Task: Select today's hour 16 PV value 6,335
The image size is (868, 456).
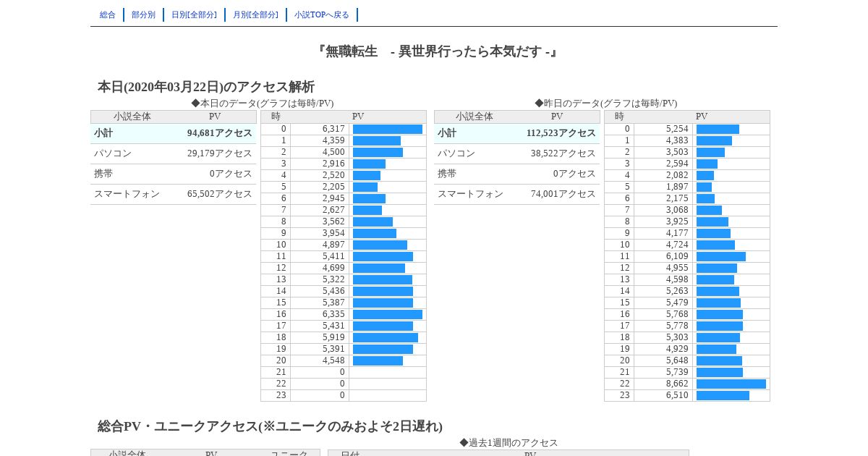Action: pyautogui.click(x=333, y=314)
